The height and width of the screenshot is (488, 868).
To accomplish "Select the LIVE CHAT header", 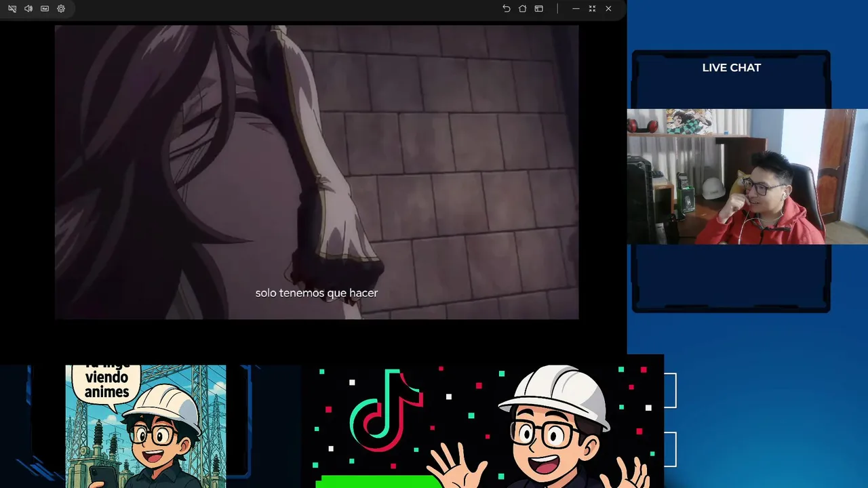I will [x=731, y=68].
